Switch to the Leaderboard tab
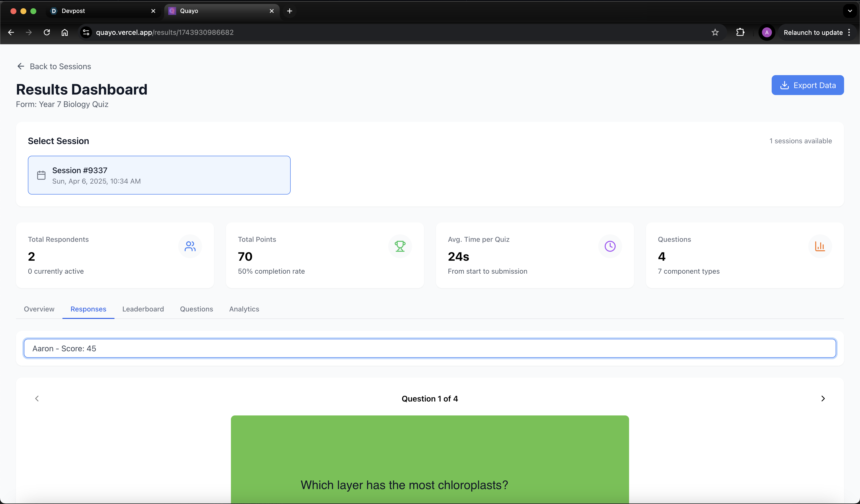 (x=143, y=309)
